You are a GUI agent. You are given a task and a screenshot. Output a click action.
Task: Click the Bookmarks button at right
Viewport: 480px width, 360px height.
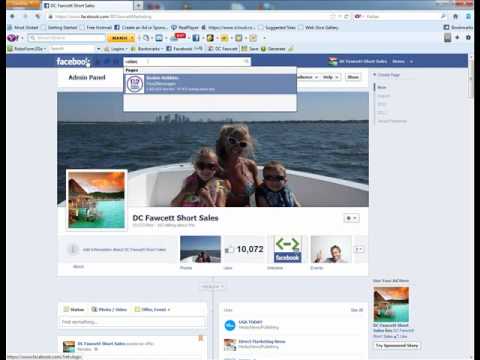pyautogui.click(x=458, y=27)
